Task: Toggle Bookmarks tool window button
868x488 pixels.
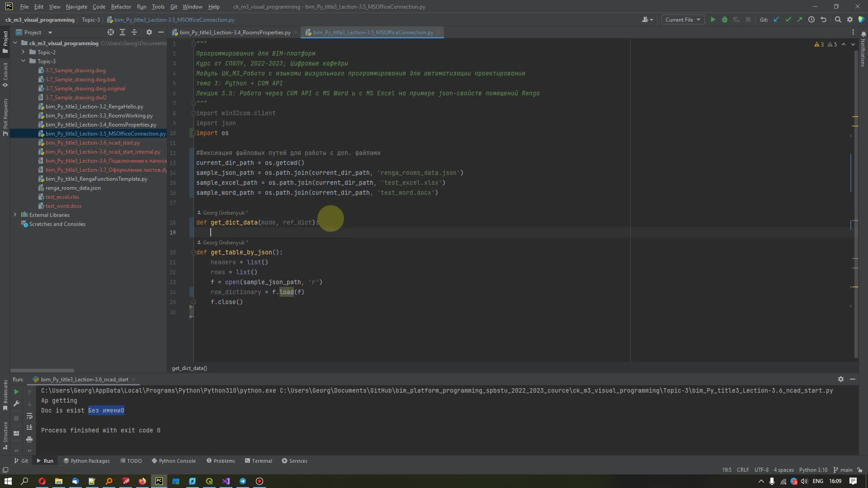Action: 5,395
